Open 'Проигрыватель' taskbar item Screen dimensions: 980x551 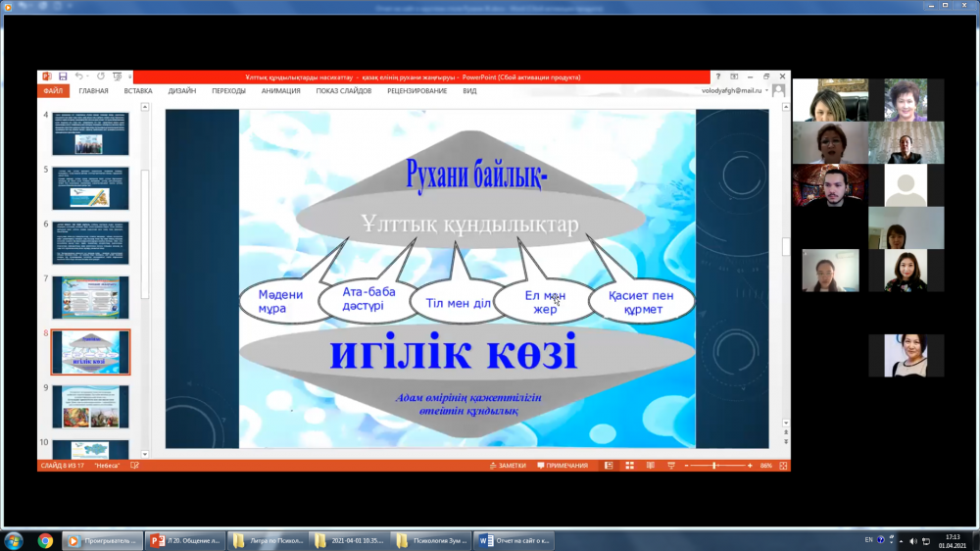tap(103, 541)
